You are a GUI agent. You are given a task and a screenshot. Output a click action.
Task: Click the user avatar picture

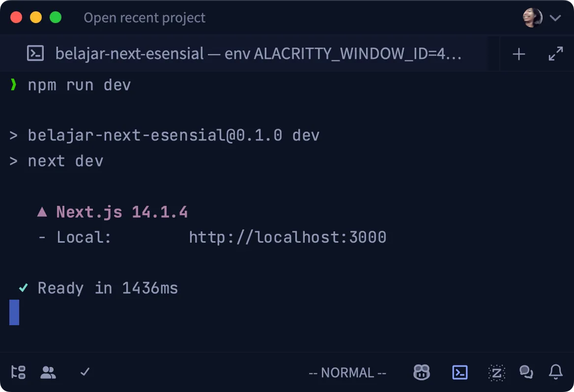click(x=532, y=17)
